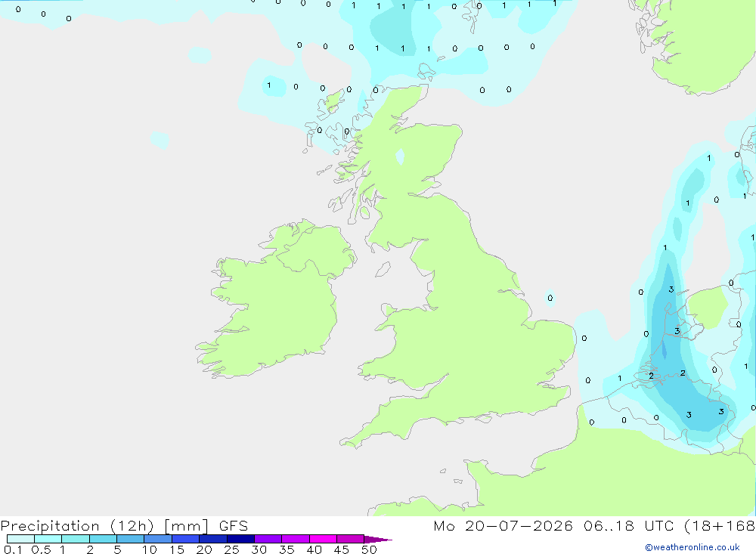Viewport: 756px width, 554px height.
Task: Choose the 15–20 mm legend swatch
Action: point(186,539)
